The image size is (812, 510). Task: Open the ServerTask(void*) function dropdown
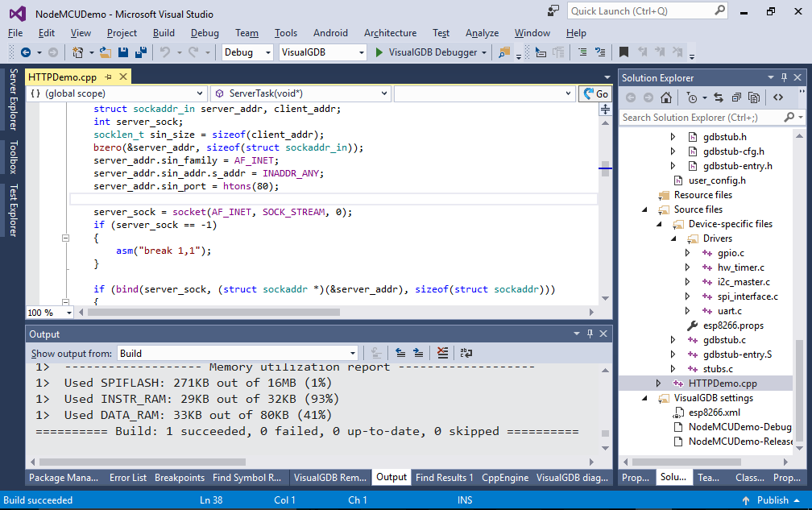pyautogui.click(x=301, y=93)
